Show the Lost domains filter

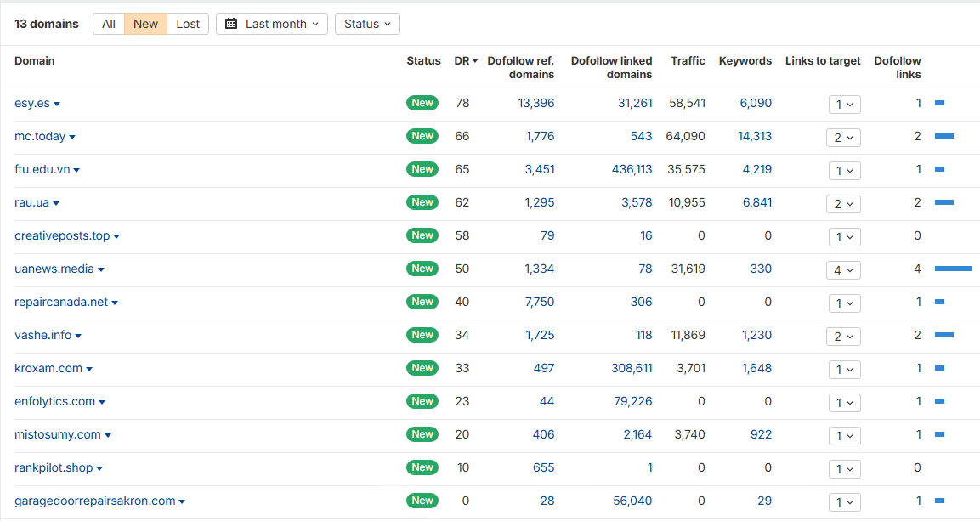pyautogui.click(x=188, y=24)
